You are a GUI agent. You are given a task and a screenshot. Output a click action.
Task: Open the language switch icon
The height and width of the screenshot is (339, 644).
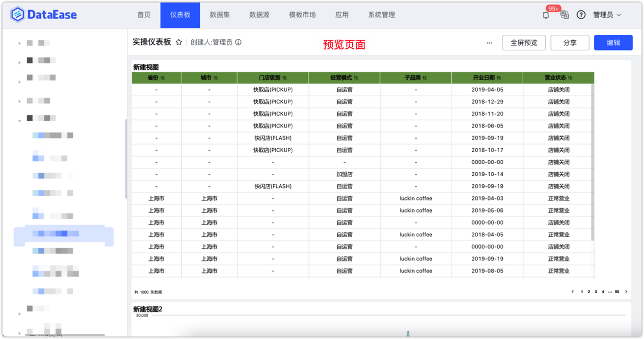pos(565,15)
